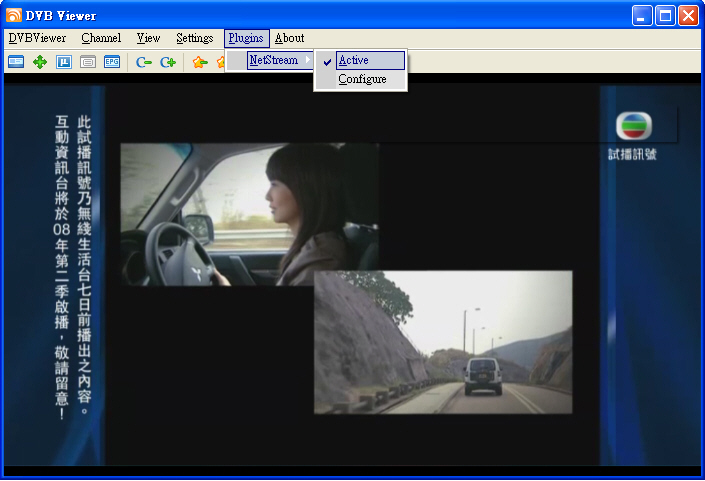Open the View menu
705x481 pixels.
tap(148, 38)
